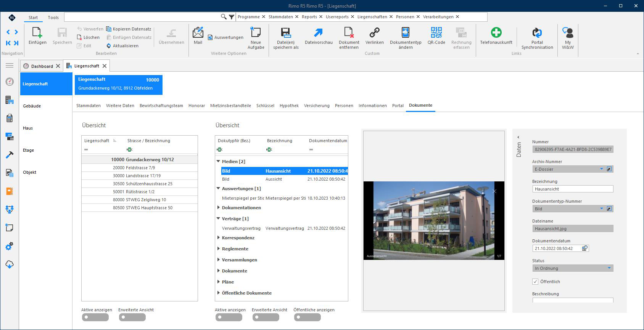Image resolution: width=644 pixels, height=330 pixels.
Task: Click the search magnifier icon
Action: (224, 17)
